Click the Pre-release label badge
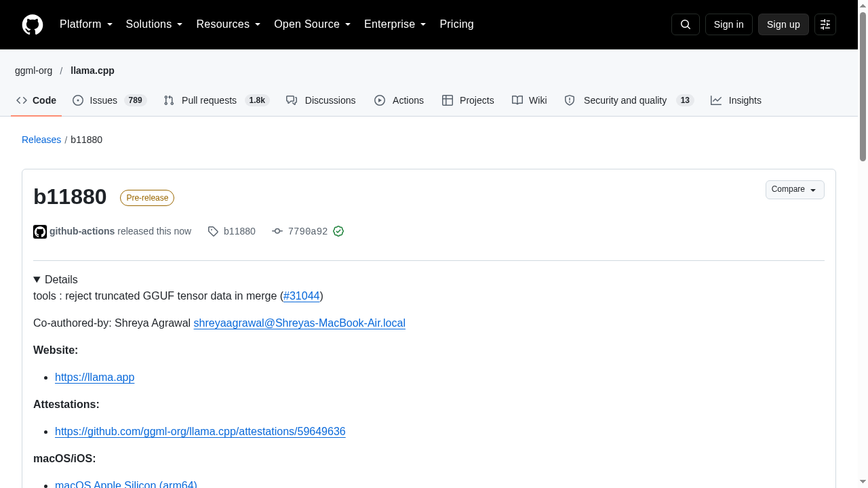 (147, 198)
